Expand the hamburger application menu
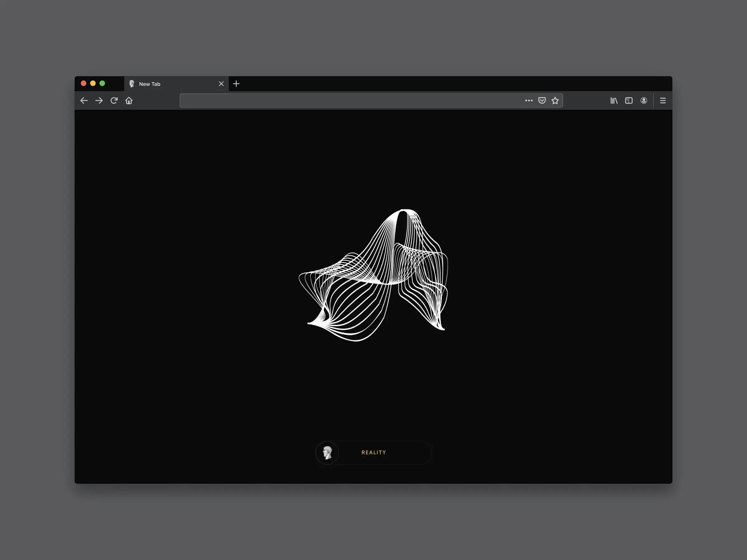Viewport: 747px width, 560px height. (x=663, y=100)
